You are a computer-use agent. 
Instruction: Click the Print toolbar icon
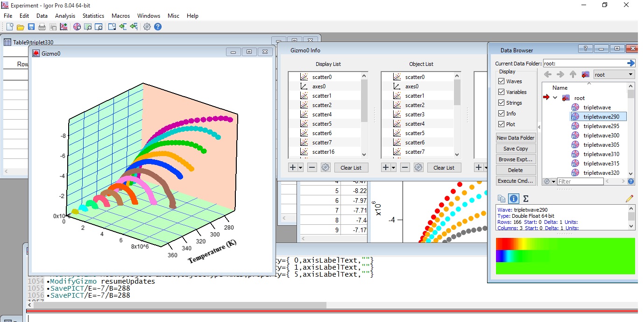pyautogui.click(x=42, y=27)
